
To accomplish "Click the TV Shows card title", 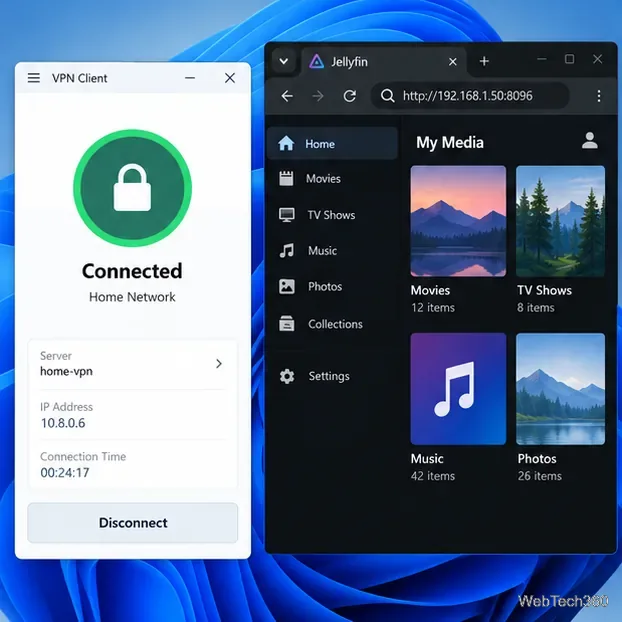I will click(x=544, y=290).
